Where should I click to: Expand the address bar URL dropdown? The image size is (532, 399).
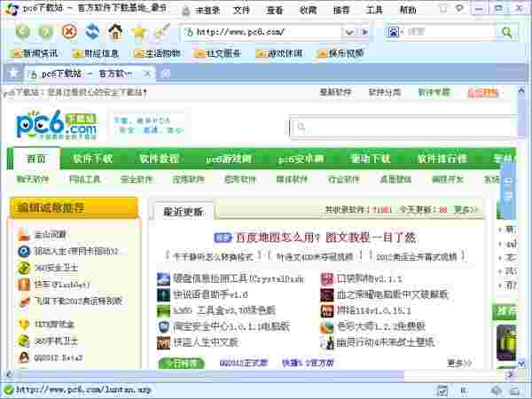(349, 32)
